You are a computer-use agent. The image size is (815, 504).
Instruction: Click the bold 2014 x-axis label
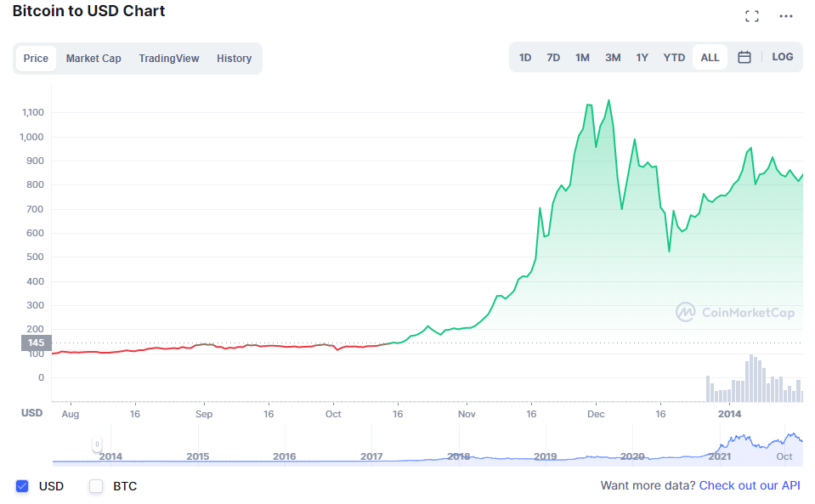click(729, 414)
